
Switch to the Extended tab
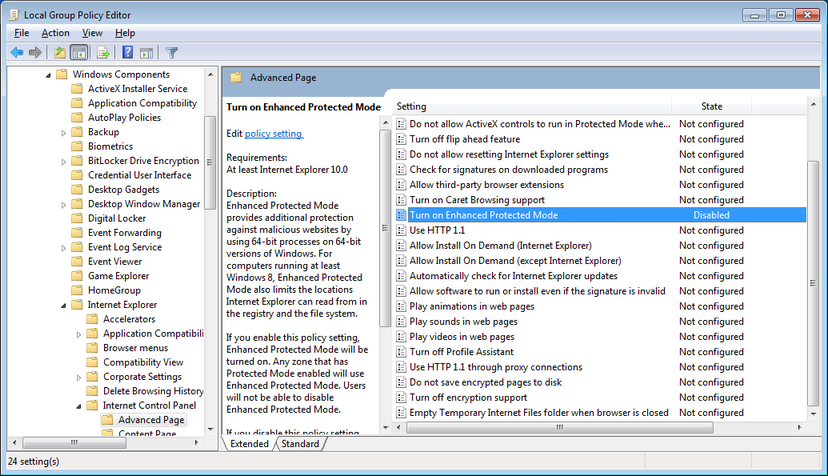click(x=249, y=444)
